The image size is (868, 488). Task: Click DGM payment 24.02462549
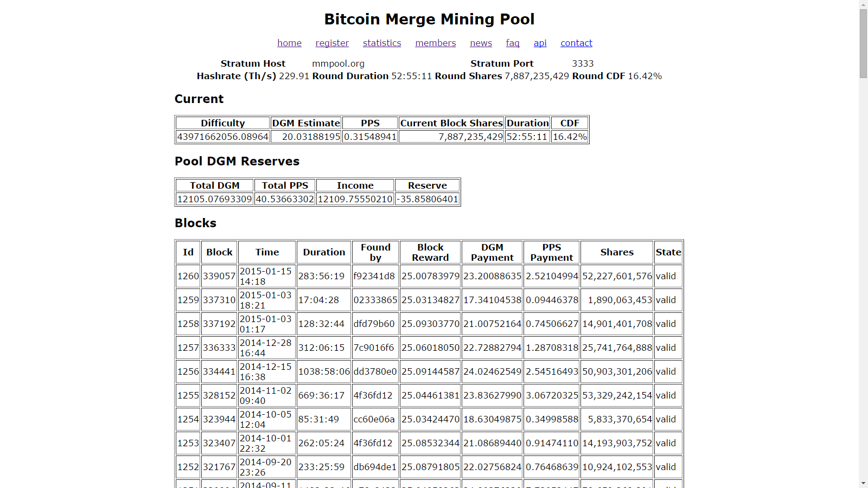point(492,371)
